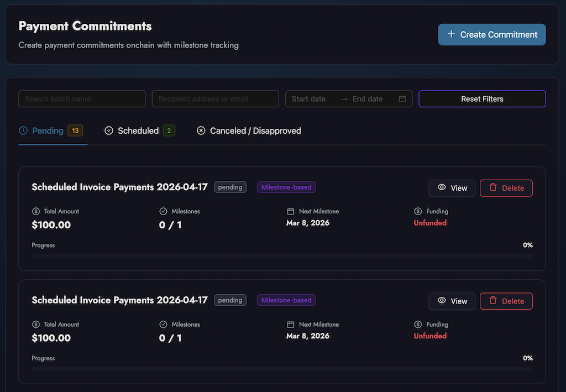Viewport: 566px width, 392px height.
Task: Open the Canceled / Disapproved tab
Action: coord(249,130)
